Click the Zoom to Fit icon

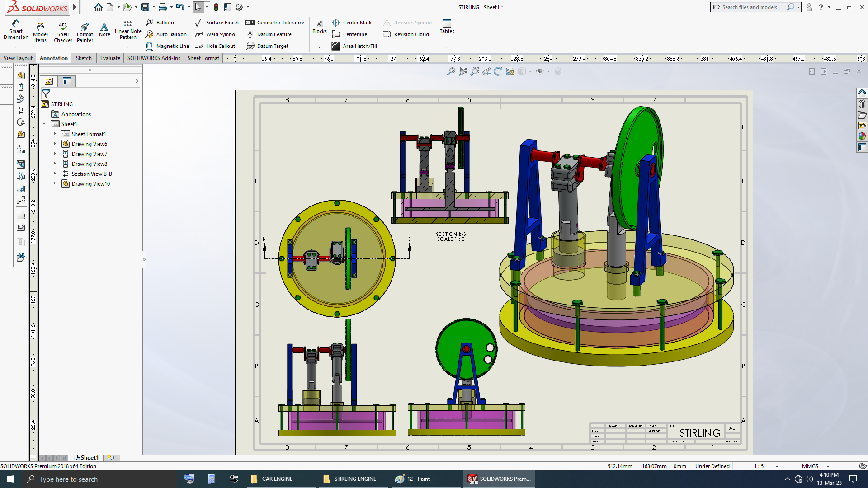(451, 71)
